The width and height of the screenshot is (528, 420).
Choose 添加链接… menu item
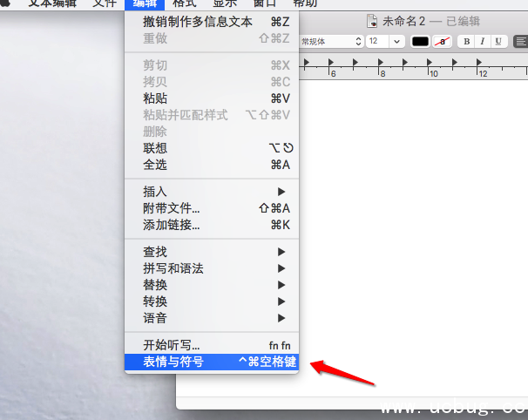[x=212, y=225]
